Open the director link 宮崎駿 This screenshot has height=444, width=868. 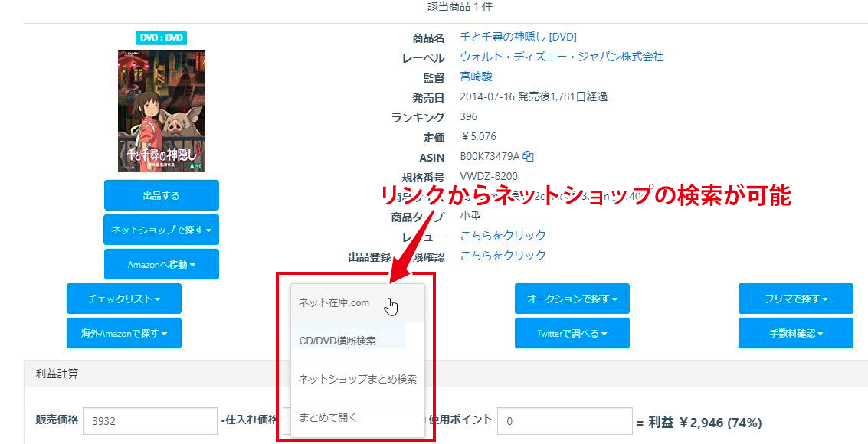(476, 77)
